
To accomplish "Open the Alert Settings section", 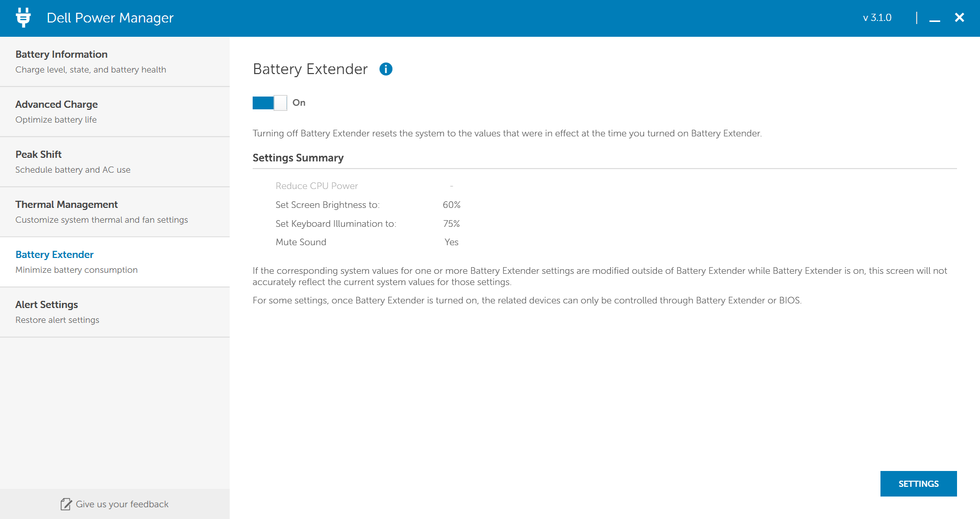I will click(x=115, y=312).
